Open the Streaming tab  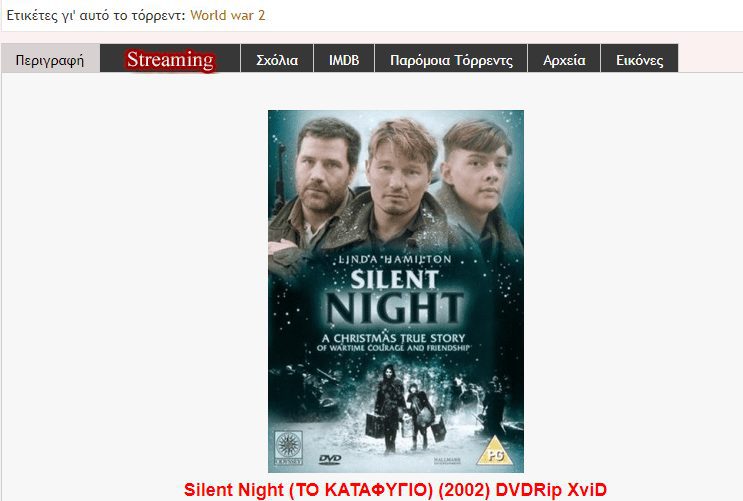[x=170, y=58]
